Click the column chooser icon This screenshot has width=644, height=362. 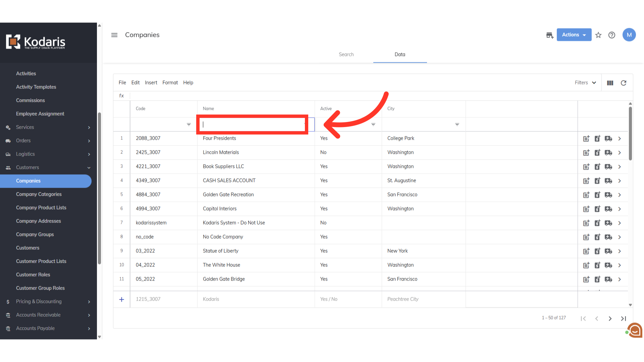pos(610,83)
